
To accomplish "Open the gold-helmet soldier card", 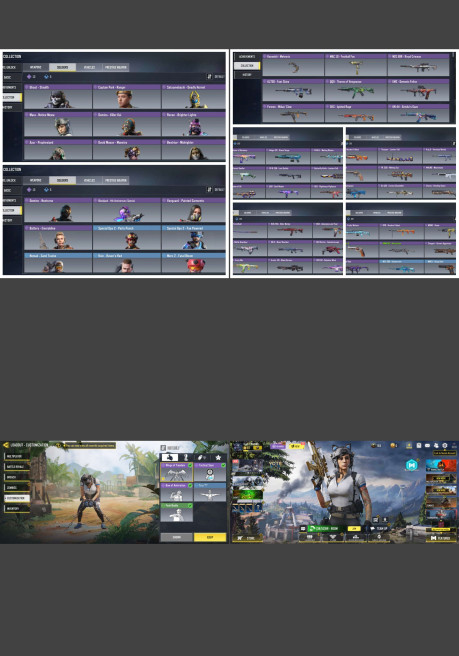I will [194, 97].
